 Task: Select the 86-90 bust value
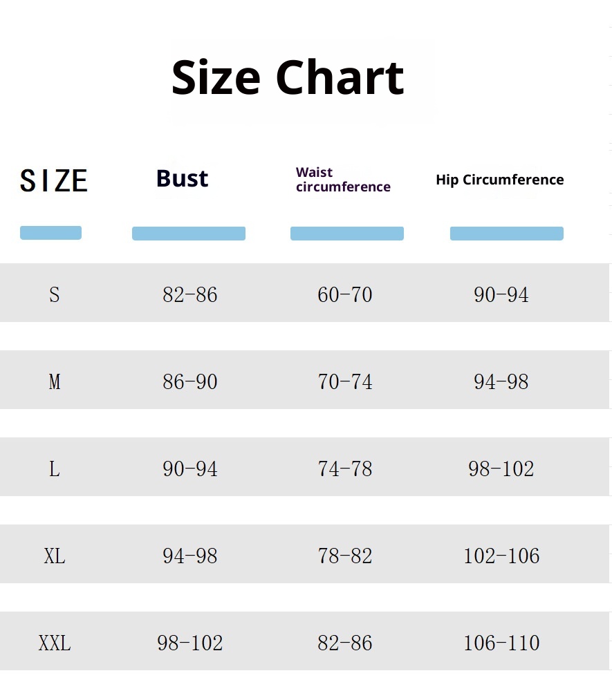click(x=190, y=382)
